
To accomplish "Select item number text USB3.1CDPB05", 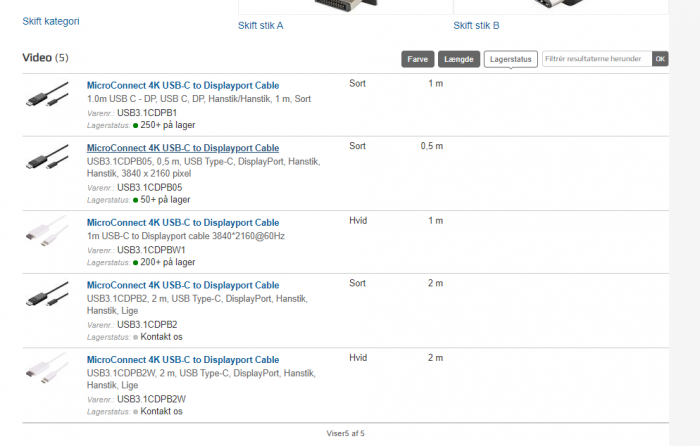I will point(150,188).
